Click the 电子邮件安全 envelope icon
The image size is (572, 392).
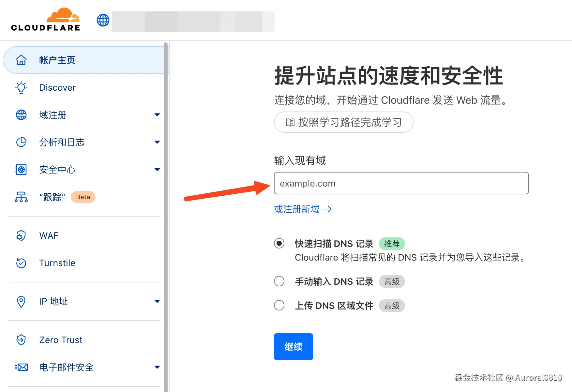pyautogui.click(x=21, y=367)
